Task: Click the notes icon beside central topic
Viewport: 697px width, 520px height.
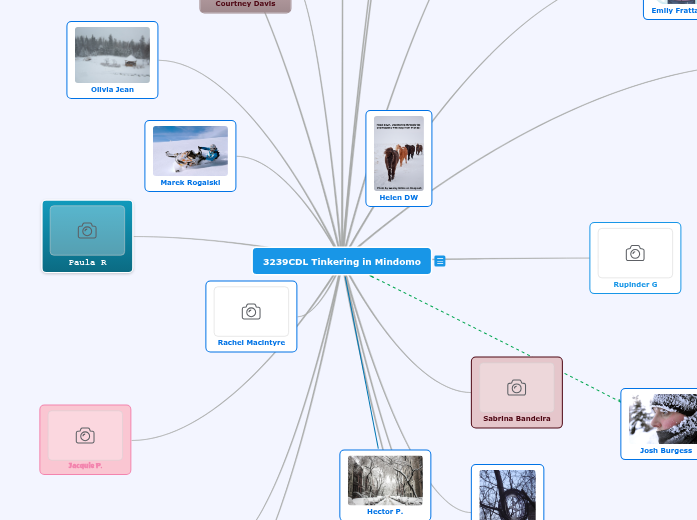Action: tap(440, 261)
